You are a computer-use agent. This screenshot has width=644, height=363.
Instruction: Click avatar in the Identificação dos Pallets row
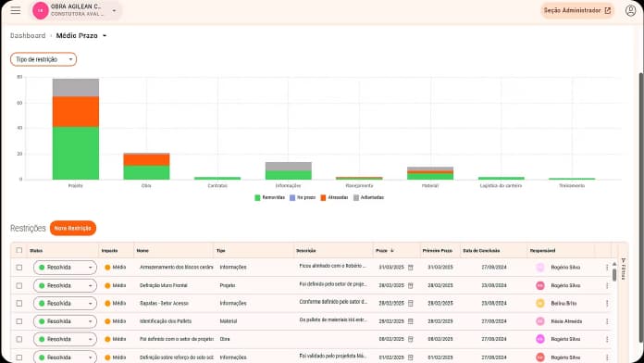click(540, 321)
